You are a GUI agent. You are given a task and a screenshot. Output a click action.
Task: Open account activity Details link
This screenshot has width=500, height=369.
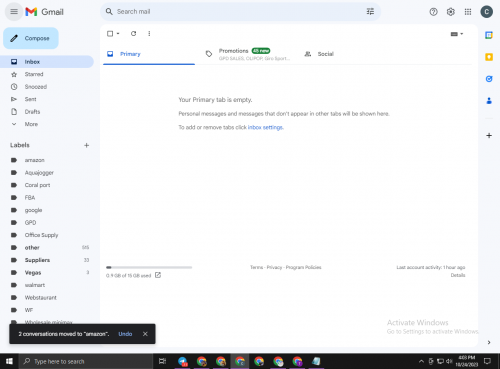coord(458,275)
